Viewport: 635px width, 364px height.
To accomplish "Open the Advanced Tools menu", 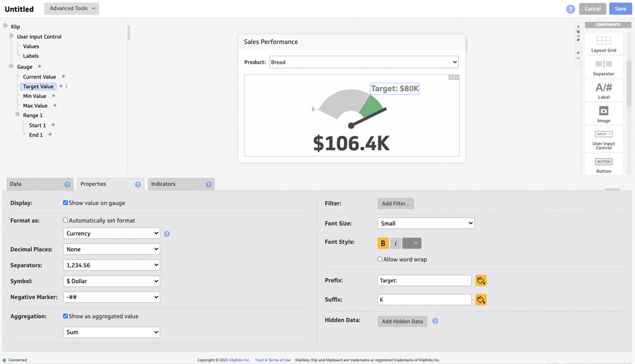I will pos(71,8).
